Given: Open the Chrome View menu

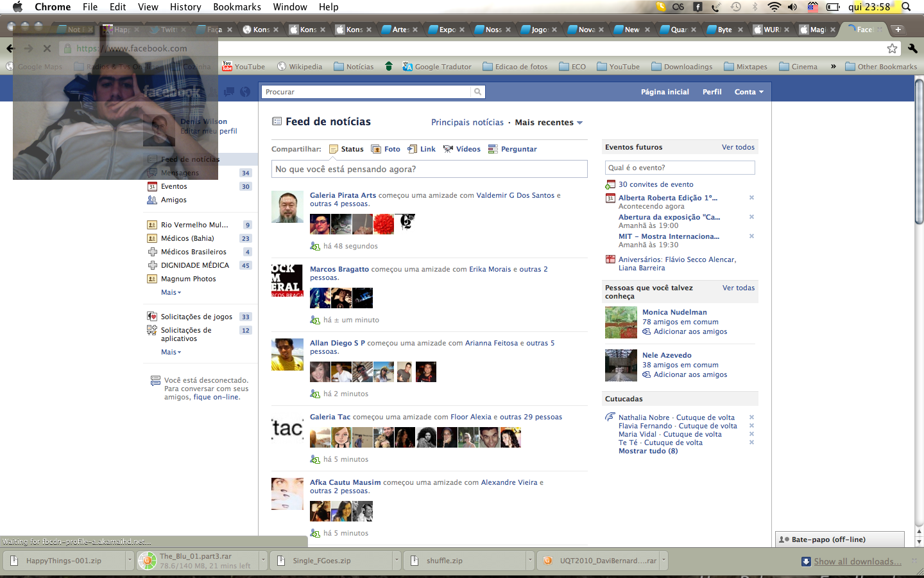Looking at the screenshot, I should pos(148,7).
